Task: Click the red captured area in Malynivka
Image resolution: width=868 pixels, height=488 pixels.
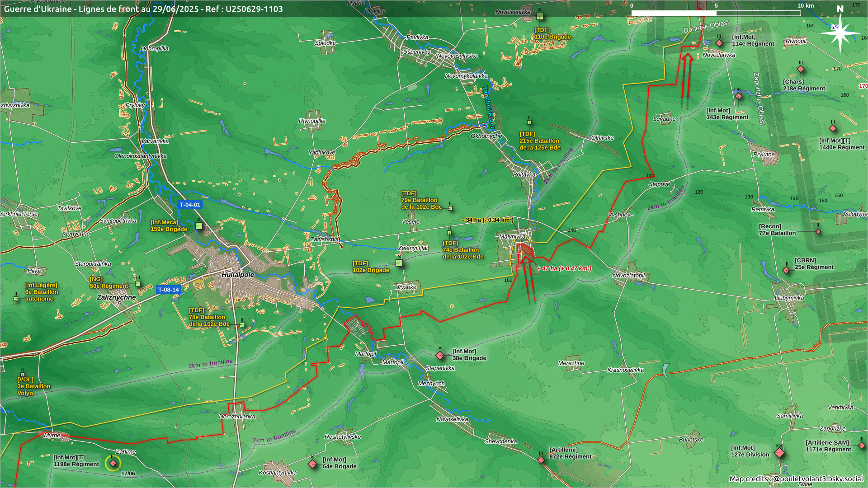Action: pyautogui.click(x=524, y=252)
